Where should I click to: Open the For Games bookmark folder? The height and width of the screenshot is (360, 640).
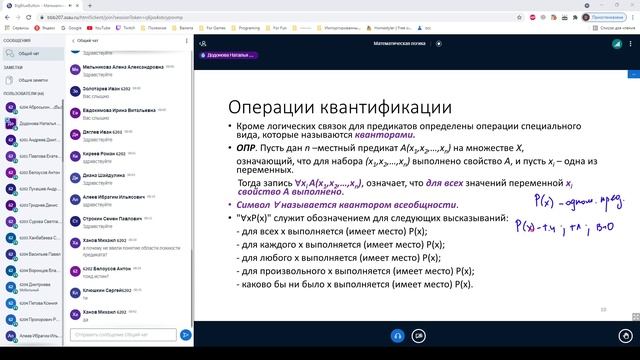point(213,28)
